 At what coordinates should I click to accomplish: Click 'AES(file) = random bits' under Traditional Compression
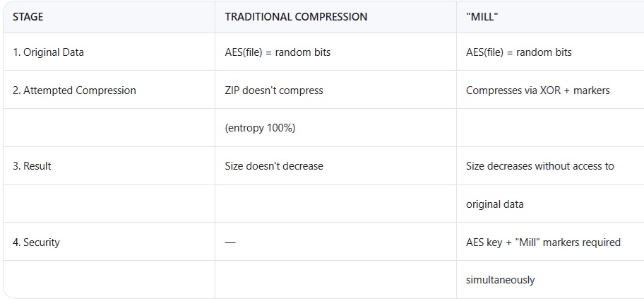click(278, 52)
